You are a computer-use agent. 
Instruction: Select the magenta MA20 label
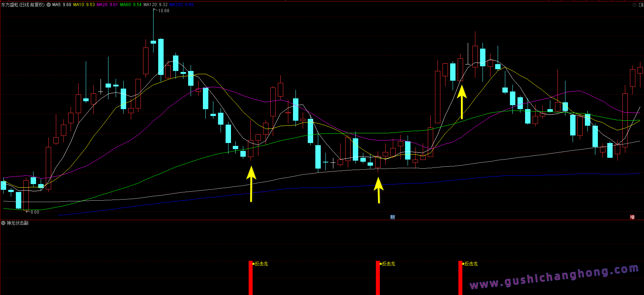[107, 5]
